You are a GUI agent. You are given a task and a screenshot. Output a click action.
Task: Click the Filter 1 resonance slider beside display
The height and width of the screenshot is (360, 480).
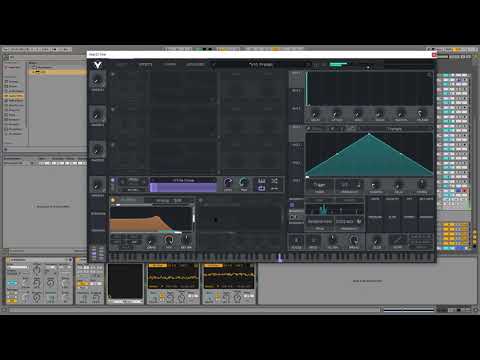coord(194,218)
